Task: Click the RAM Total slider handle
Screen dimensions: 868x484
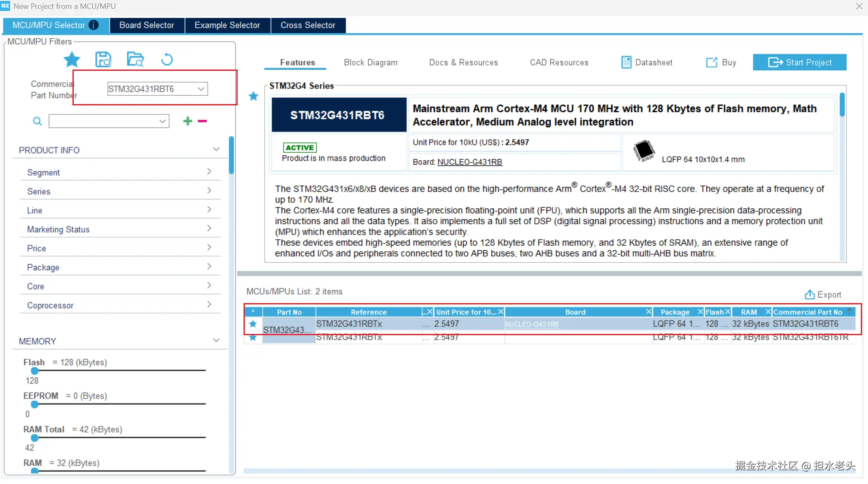Action: (35, 438)
